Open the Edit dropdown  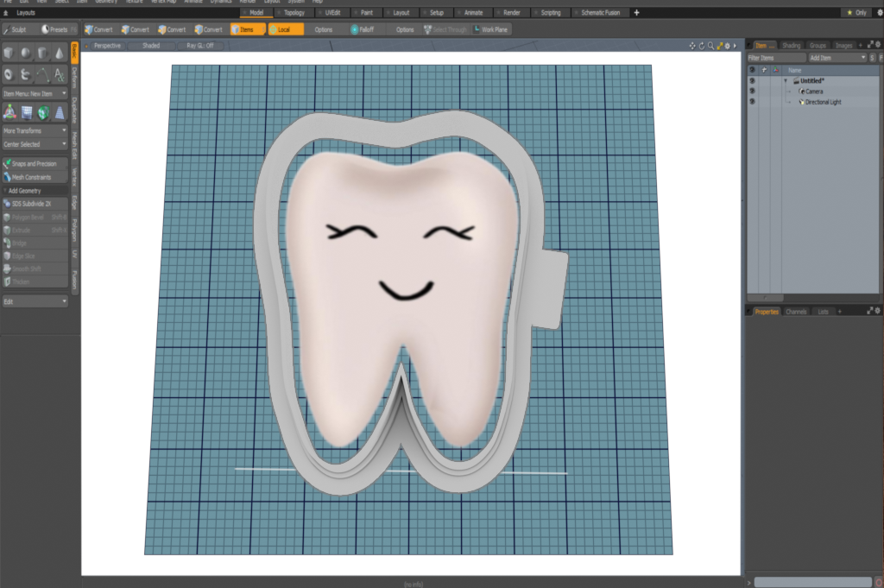[35, 301]
